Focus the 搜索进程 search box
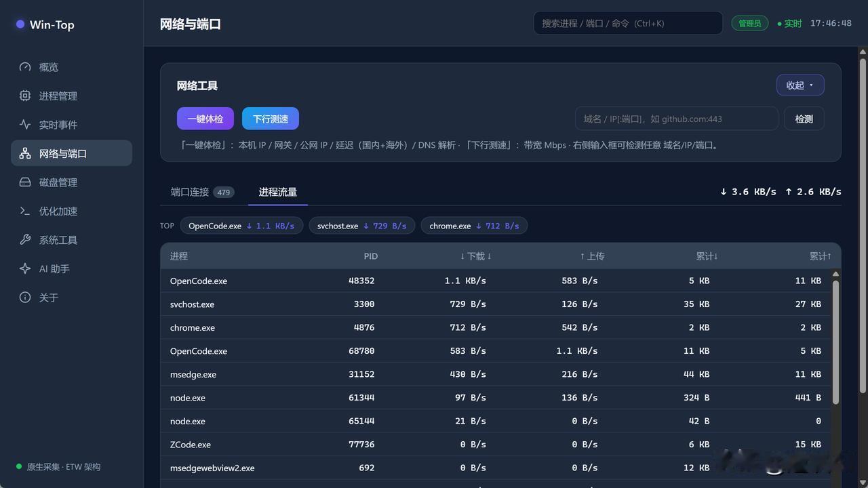 coord(628,23)
